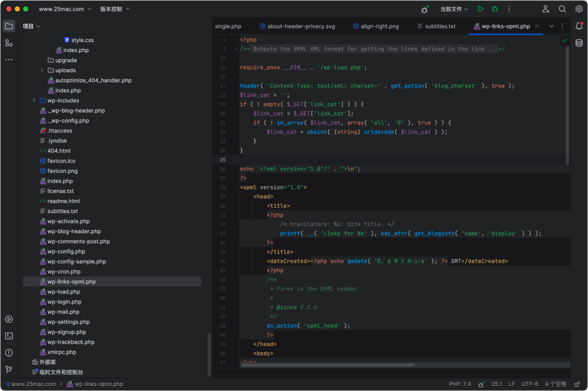Viewport: 588px width, 391px height.
Task: Switch to the subtitles.txt tab
Action: click(436, 26)
